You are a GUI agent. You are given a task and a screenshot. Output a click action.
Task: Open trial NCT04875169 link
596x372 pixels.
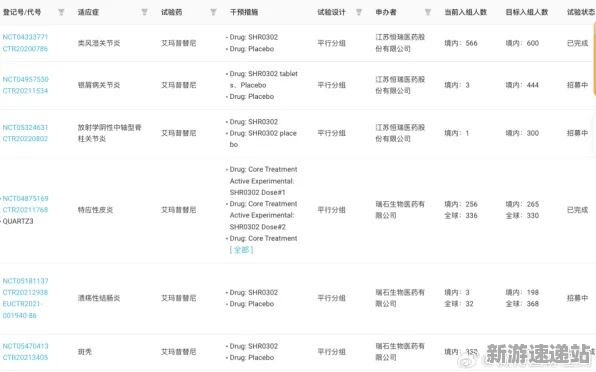click(x=25, y=198)
